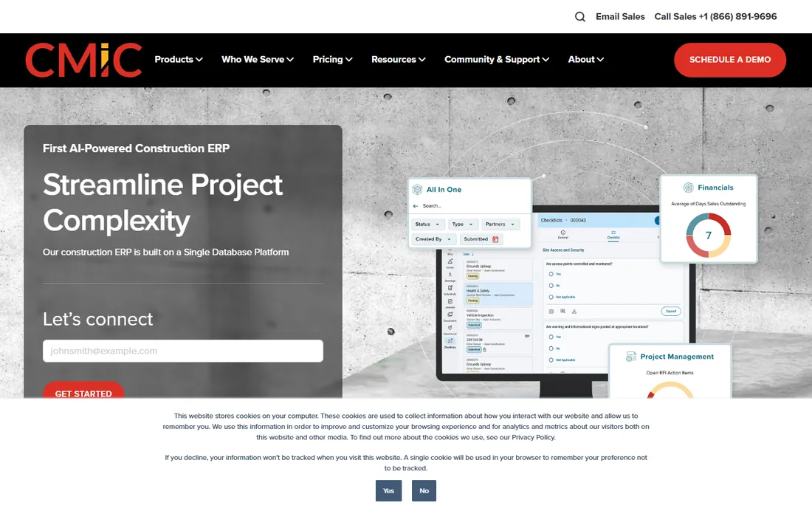Accept cookies with Yes button

388,490
